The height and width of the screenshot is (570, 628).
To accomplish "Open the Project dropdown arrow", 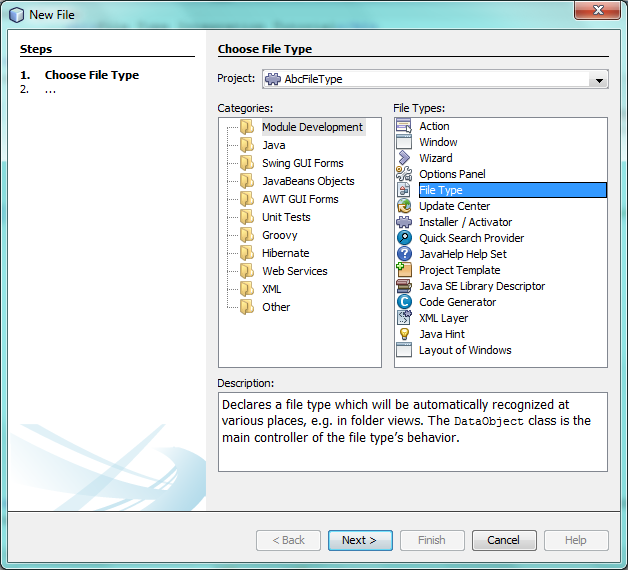I will click(599, 80).
